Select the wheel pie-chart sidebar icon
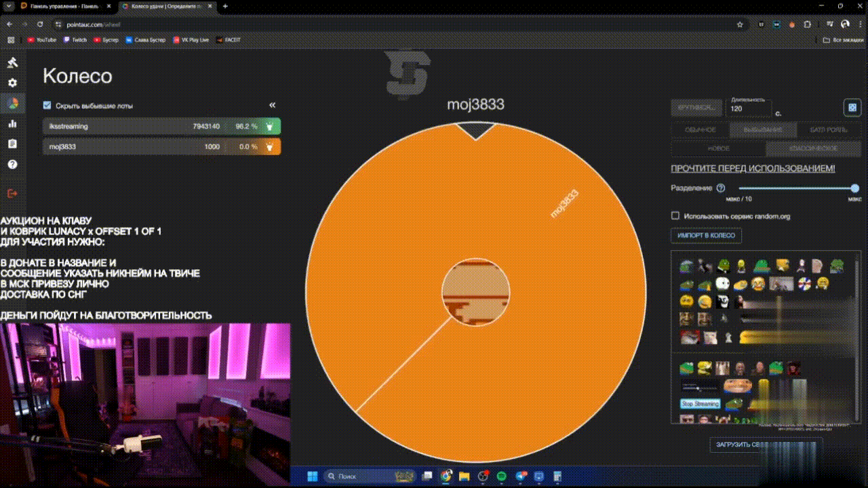This screenshot has height=488, width=868. pyautogui.click(x=12, y=103)
